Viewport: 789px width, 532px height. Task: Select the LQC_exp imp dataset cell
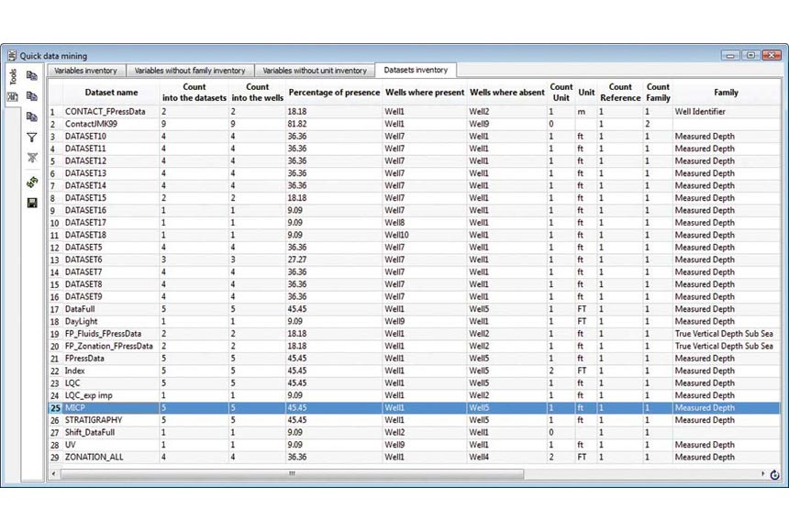(x=111, y=395)
